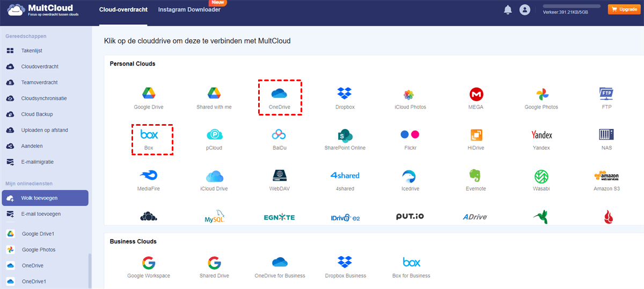Image resolution: width=644 pixels, height=289 pixels.
Task: Open the Google Drive1 connected service
Action: [x=38, y=234]
